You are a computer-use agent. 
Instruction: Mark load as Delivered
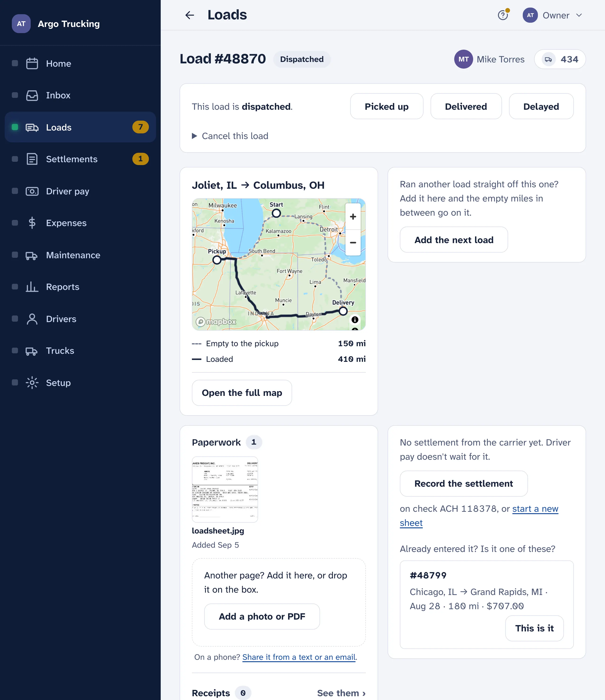click(466, 106)
